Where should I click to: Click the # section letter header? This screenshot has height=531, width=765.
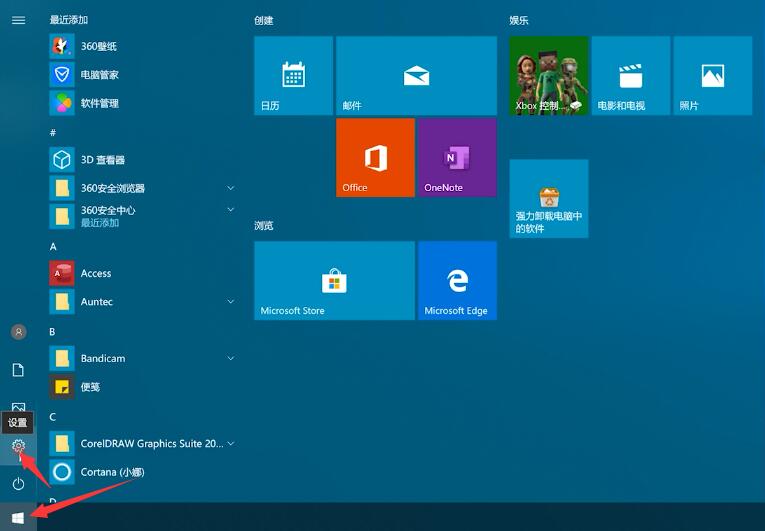coord(53,132)
